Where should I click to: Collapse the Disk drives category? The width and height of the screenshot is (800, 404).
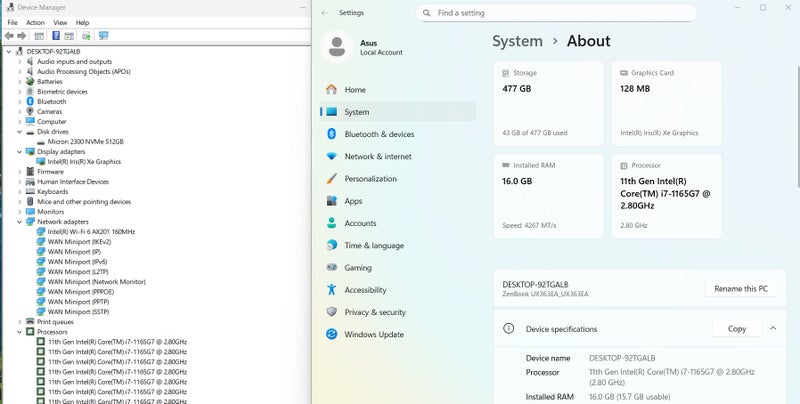click(x=19, y=131)
